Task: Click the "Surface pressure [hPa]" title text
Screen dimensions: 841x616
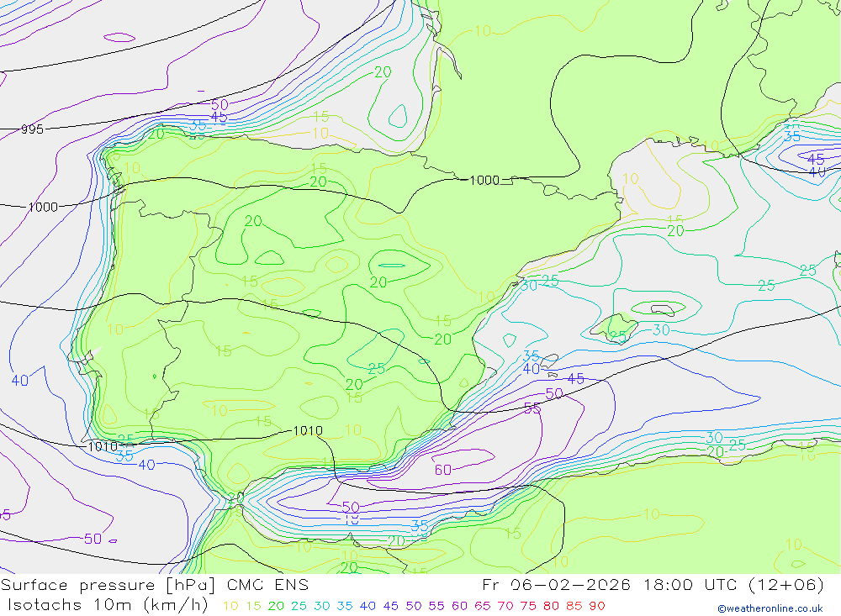Action: click(108, 585)
